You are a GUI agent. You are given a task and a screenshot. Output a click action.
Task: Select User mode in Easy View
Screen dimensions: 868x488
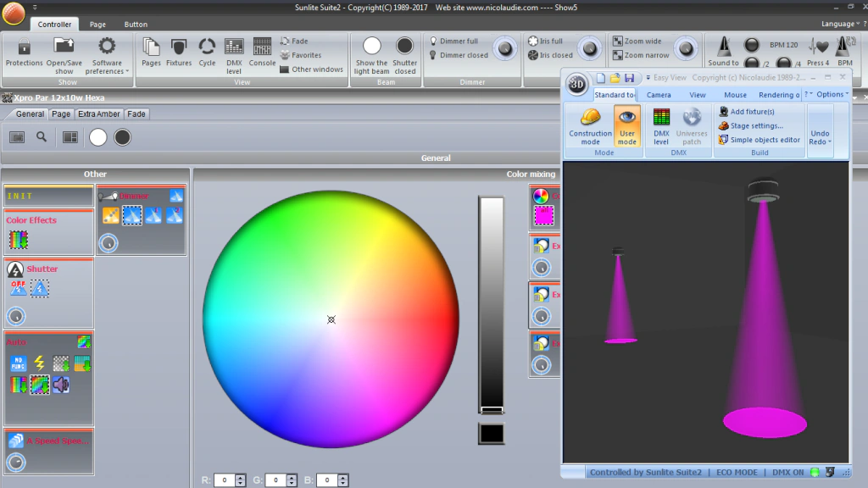click(x=626, y=127)
